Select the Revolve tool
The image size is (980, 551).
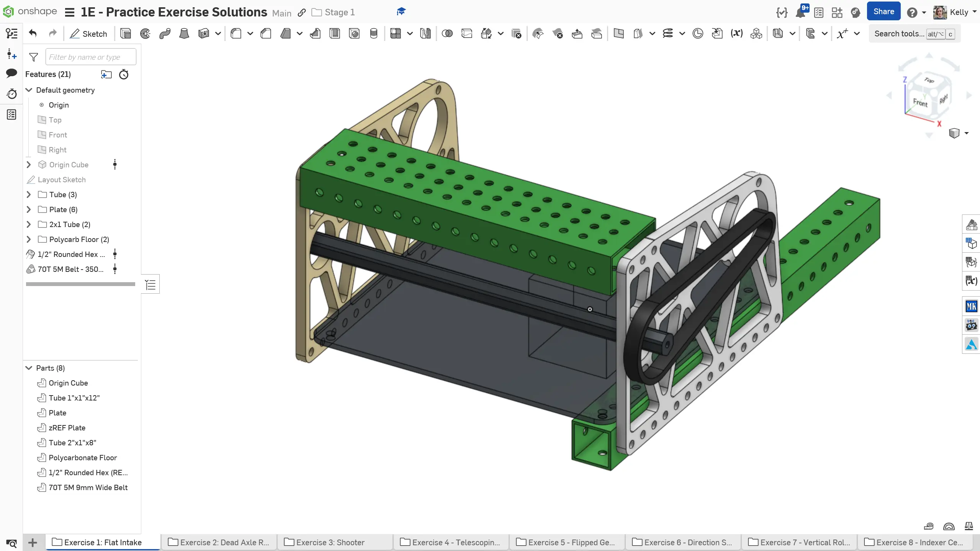[145, 34]
